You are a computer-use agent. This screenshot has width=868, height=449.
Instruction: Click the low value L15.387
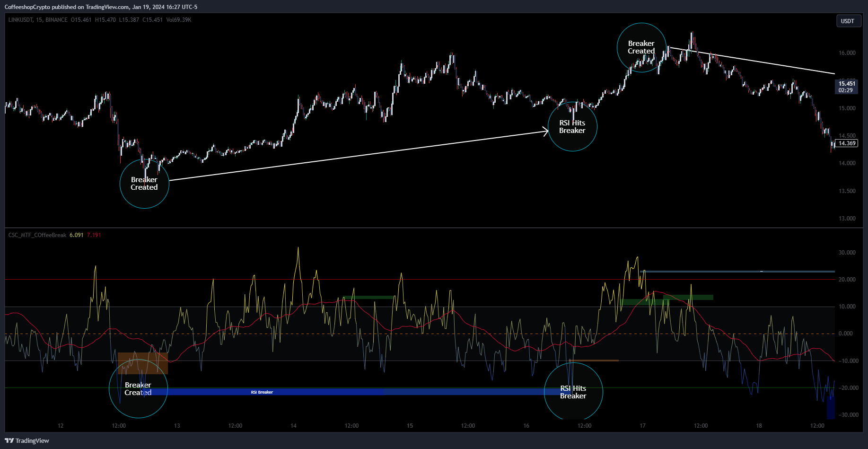pos(129,20)
